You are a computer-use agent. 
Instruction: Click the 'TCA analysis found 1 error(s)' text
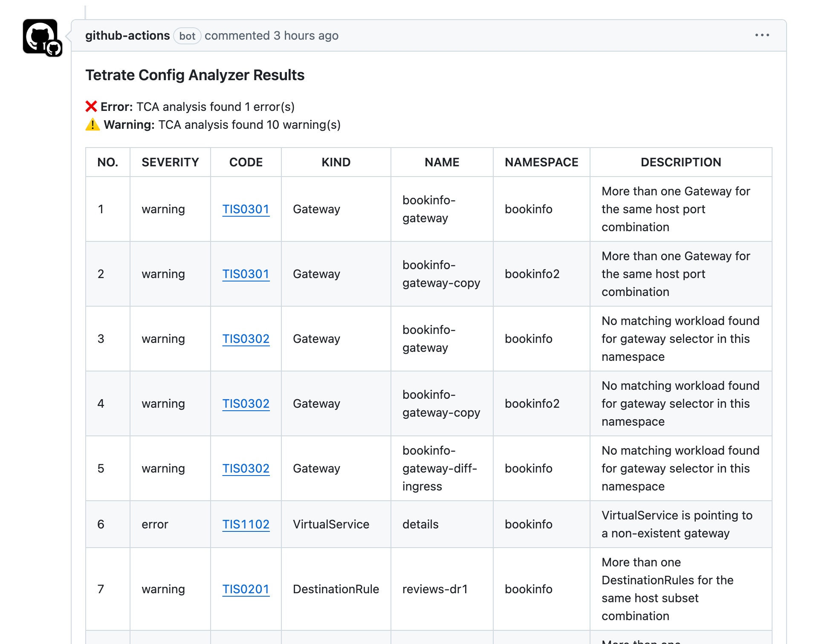215,107
